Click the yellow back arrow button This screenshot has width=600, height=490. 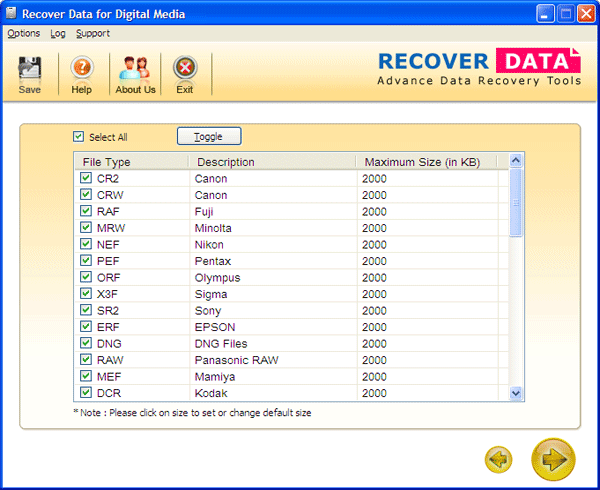499,459
